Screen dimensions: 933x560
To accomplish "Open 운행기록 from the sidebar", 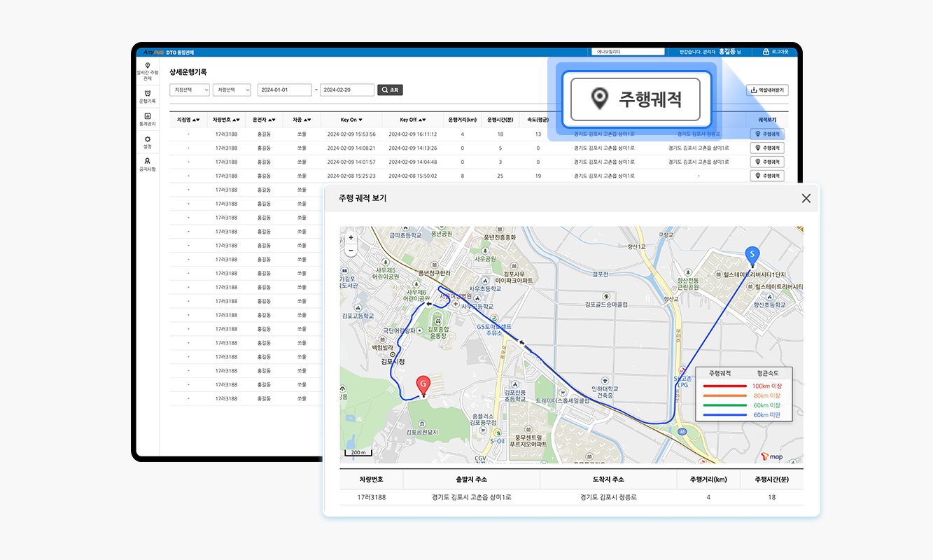I will click(x=147, y=97).
